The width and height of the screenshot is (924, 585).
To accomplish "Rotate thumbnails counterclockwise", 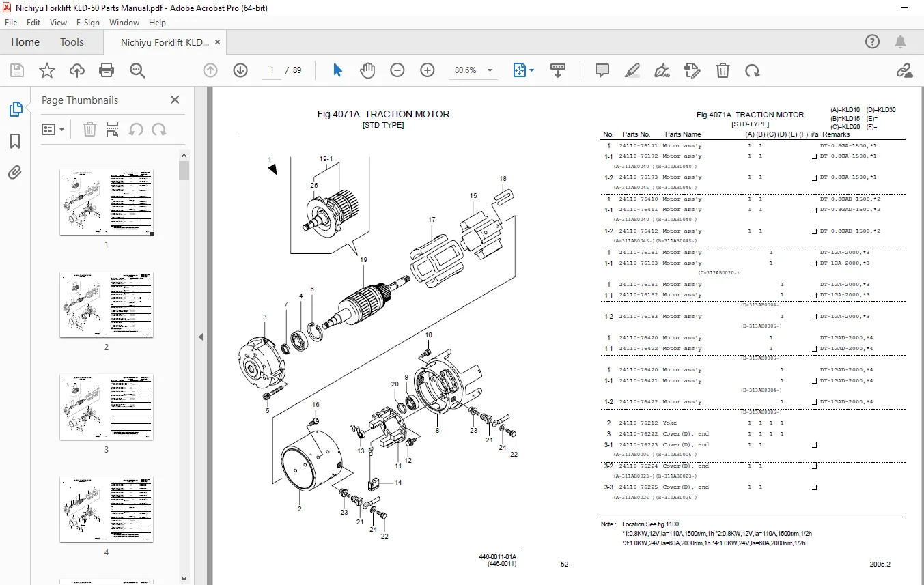I will 136,129.
